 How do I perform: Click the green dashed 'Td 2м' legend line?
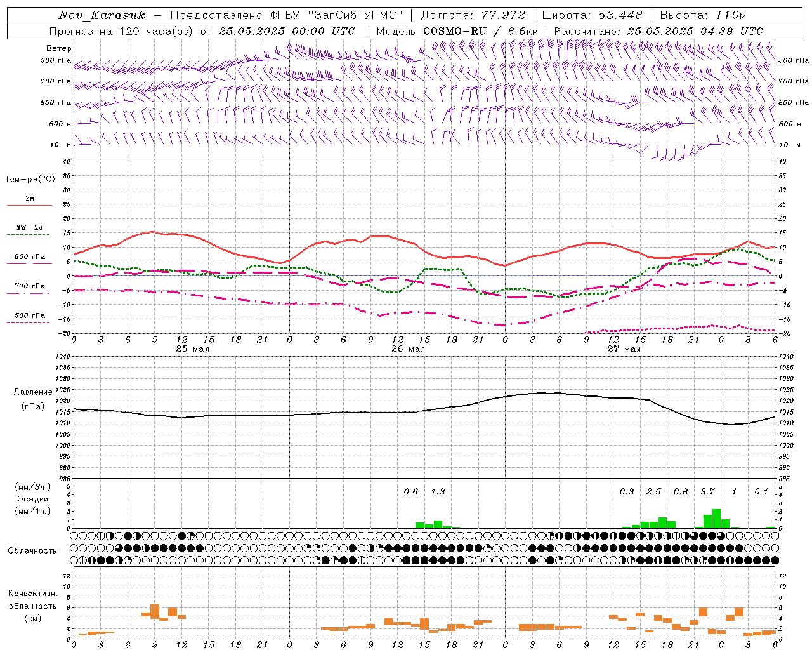[x=29, y=235]
